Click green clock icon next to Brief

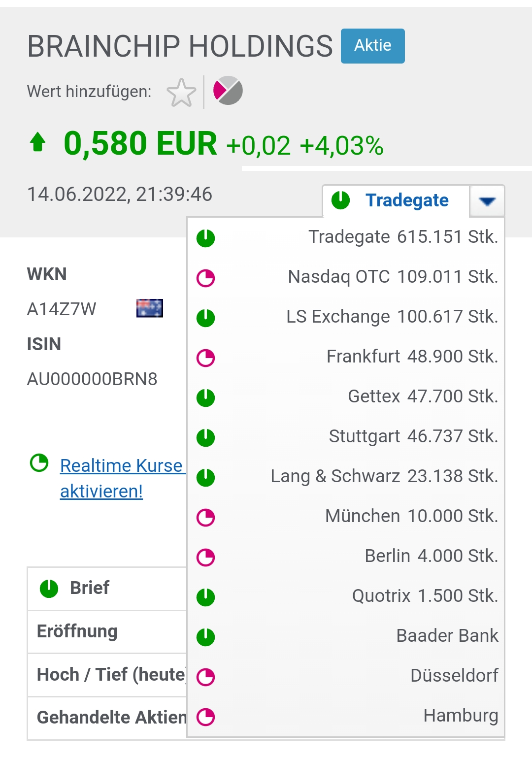coord(49,588)
